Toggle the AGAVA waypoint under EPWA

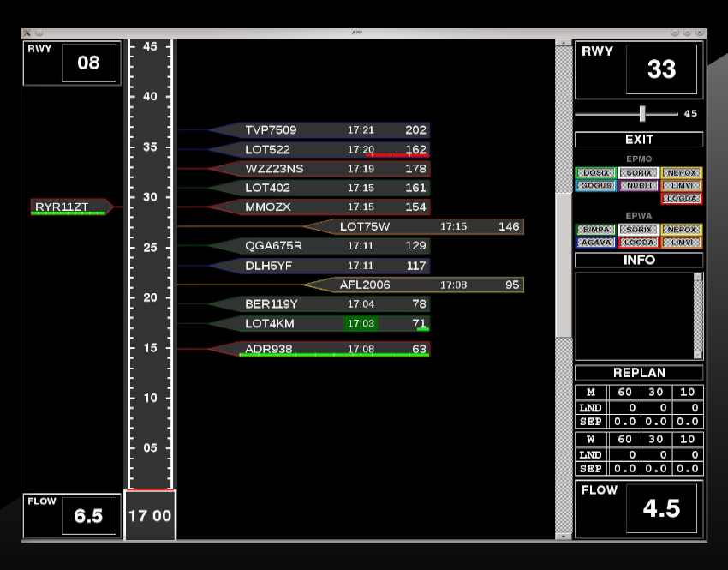pos(595,243)
